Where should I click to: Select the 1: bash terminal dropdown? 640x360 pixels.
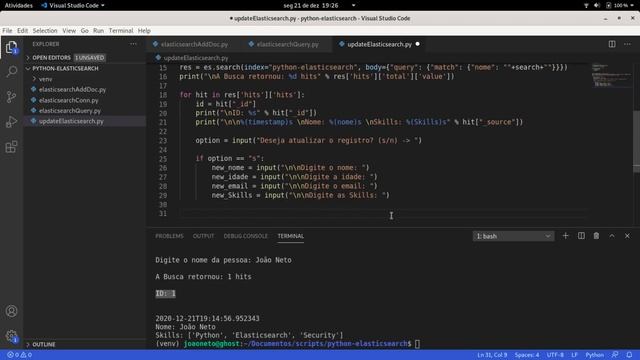click(513, 236)
